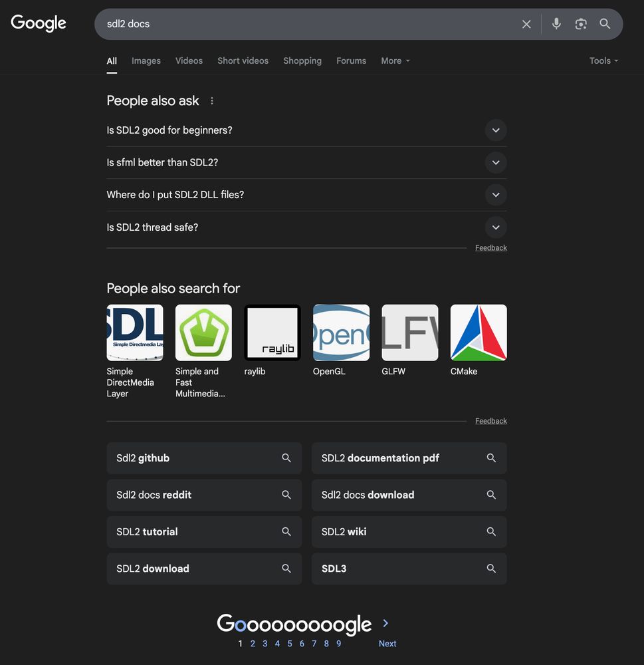The width and height of the screenshot is (644, 665).
Task: Switch to the Forums tab
Action: click(x=351, y=61)
